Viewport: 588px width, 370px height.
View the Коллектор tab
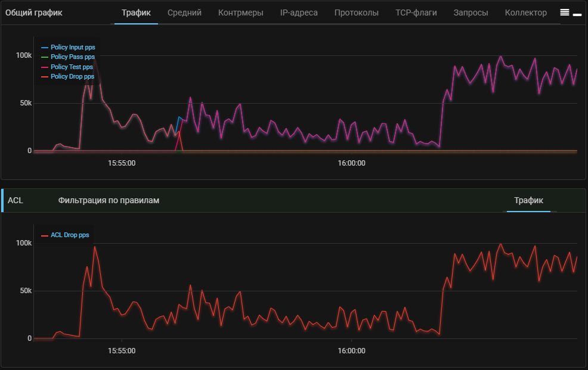point(525,13)
